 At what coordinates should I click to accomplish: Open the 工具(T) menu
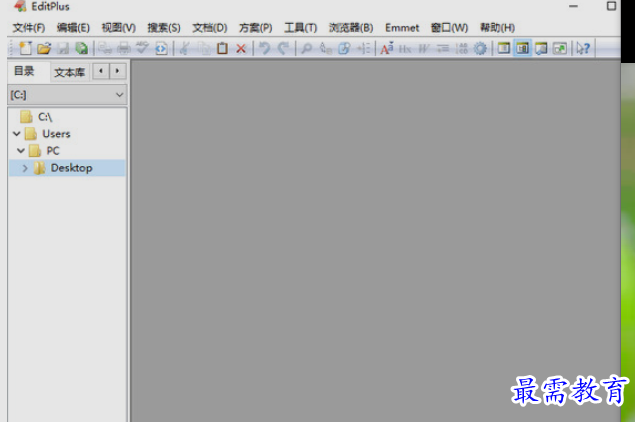(300, 28)
